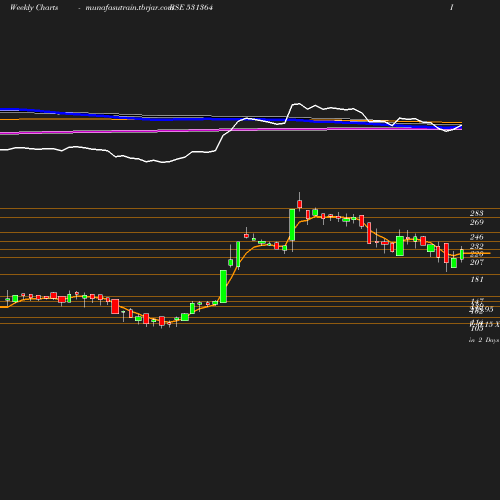Click the tallest red candle at the chart peak

click(x=300, y=204)
